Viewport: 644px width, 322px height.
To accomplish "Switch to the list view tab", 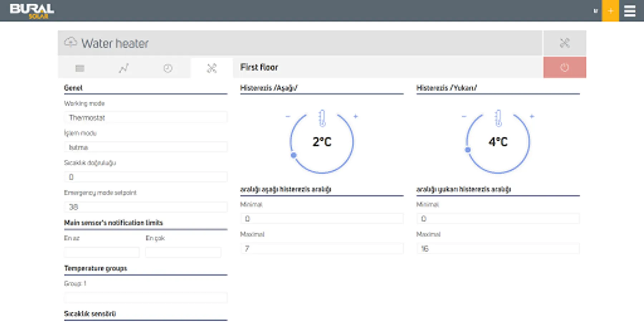I will click(x=80, y=68).
